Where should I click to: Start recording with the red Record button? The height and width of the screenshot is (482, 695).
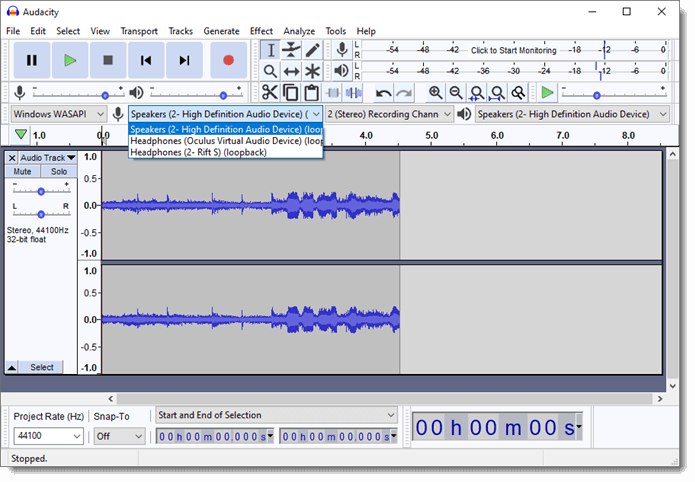coord(228,60)
